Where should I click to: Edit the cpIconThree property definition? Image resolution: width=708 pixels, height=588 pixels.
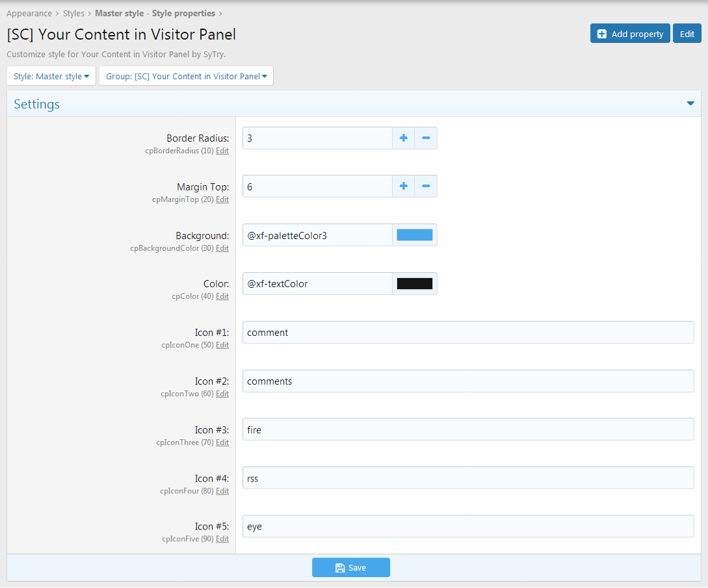point(222,442)
